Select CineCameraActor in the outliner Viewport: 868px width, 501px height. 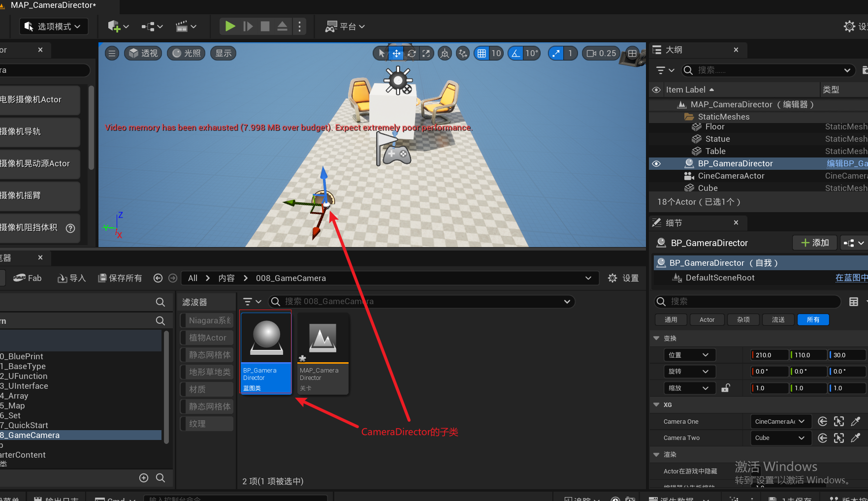pyautogui.click(x=731, y=176)
